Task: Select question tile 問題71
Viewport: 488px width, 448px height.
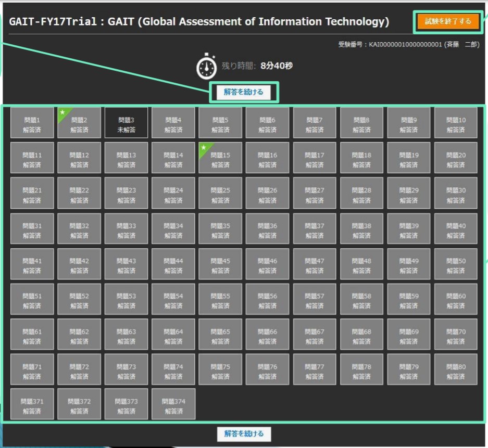Action: point(32,369)
